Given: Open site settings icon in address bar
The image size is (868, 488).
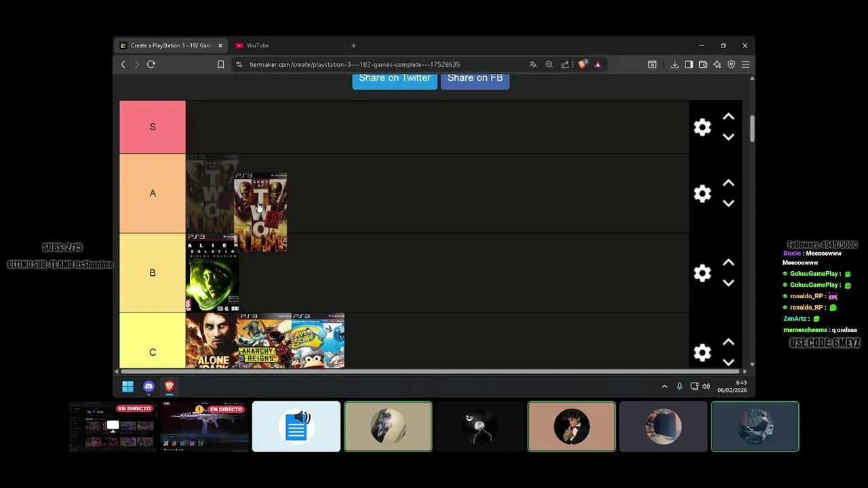Looking at the screenshot, I should [239, 64].
